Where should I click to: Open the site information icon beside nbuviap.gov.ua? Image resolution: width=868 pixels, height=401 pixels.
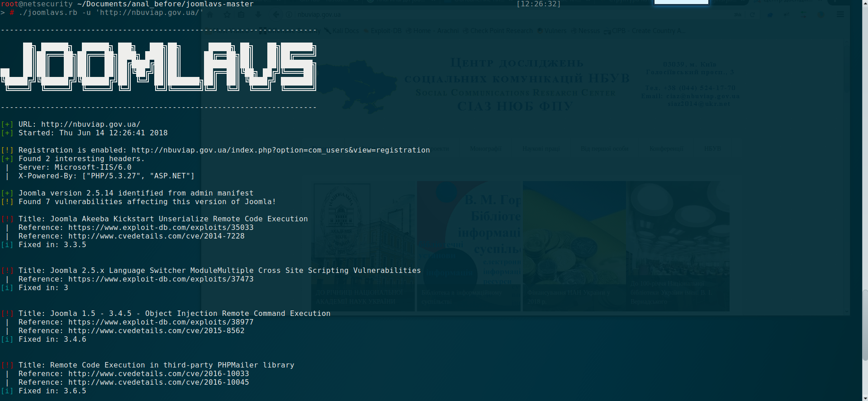(289, 14)
